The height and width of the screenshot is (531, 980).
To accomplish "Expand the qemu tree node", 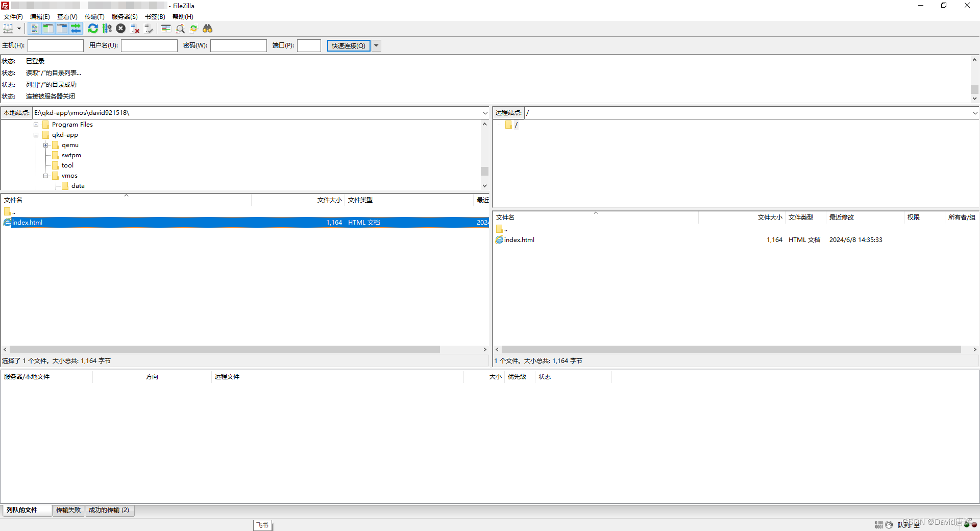I will (x=46, y=145).
